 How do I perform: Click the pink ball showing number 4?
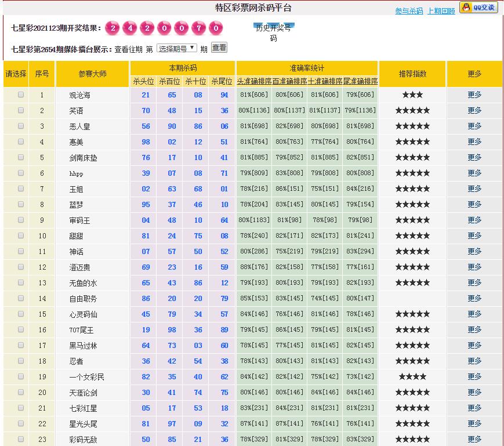click(x=129, y=28)
